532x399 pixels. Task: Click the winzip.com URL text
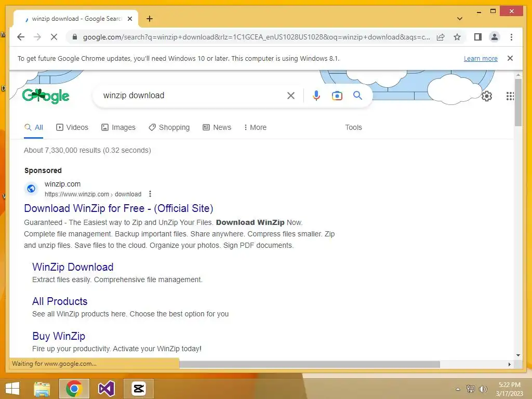[x=93, y=194]
